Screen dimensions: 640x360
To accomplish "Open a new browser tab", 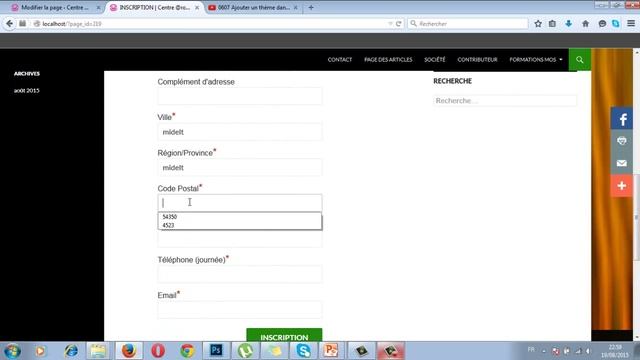I will 311,8.
